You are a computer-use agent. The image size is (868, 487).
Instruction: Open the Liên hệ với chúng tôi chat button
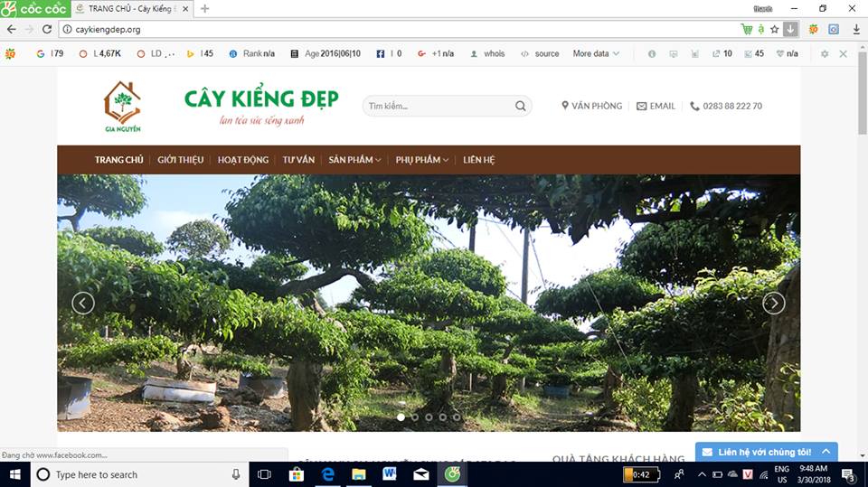point(766,452)
